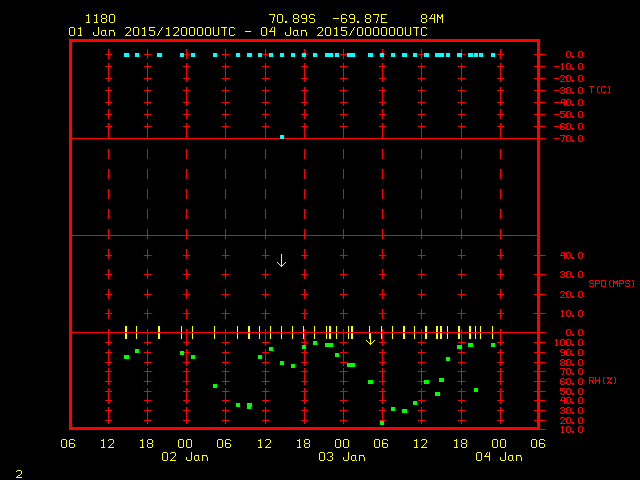
Task: Click the 04 Jan date label
Action: point(498,457)
